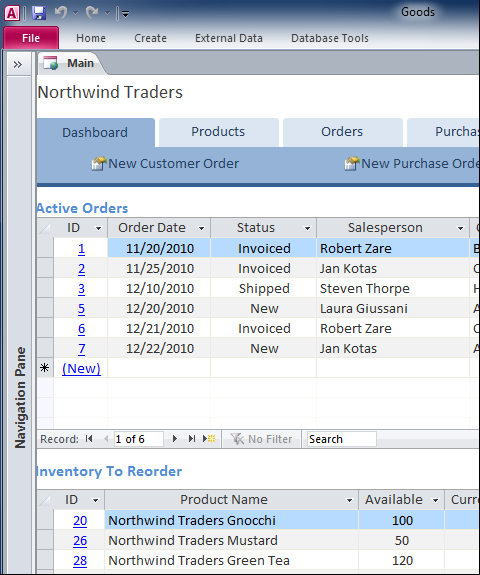Open product ID 26 link
The width and height of the screenshot is (480, 575).
pos(80,541)
